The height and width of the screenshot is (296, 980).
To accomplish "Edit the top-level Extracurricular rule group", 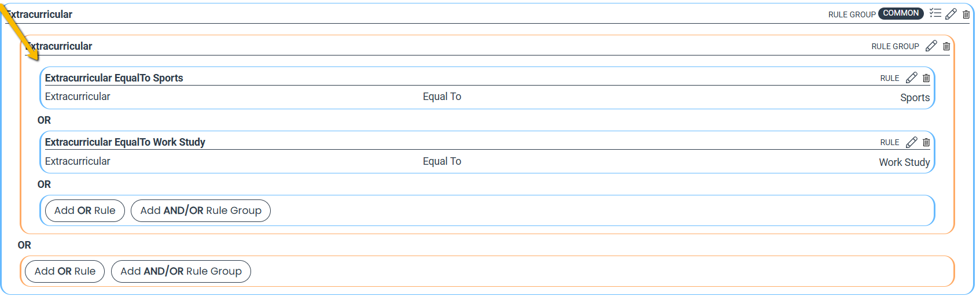I will [951, 14].
